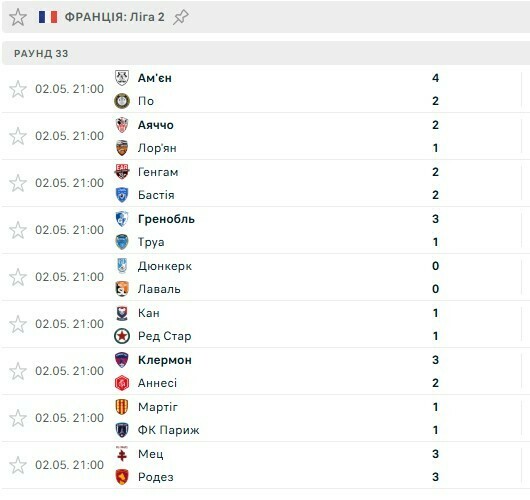Open the Клермон team link
This screenshot has width=530, height=500.
click(165, 360)
